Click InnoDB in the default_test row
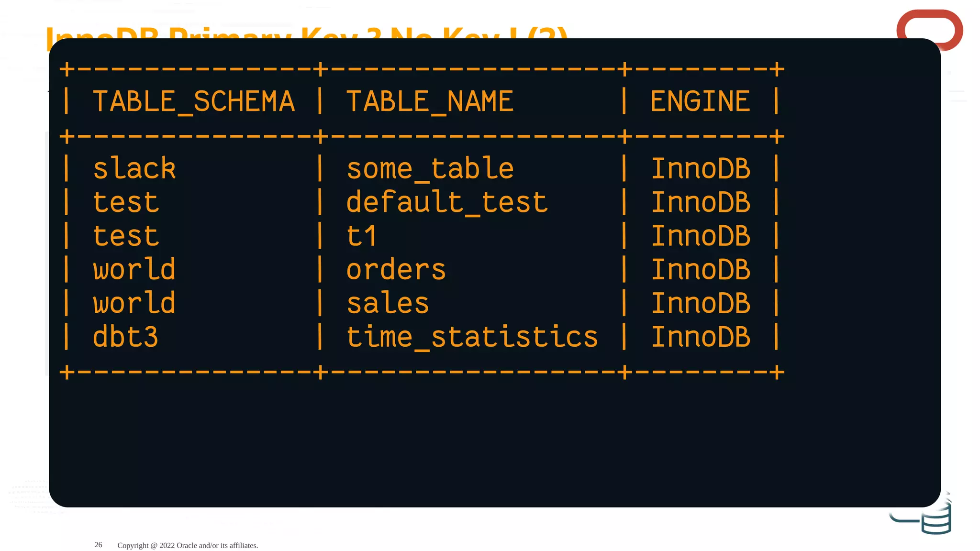The width and height of the screenshot is (980, 551). coord(701,202)
